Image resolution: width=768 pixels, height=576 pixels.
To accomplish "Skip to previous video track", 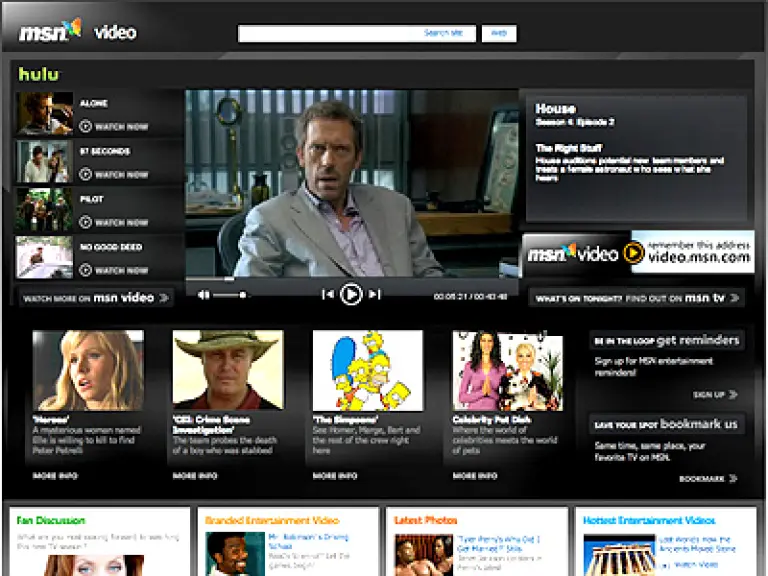I will [327, 295].
